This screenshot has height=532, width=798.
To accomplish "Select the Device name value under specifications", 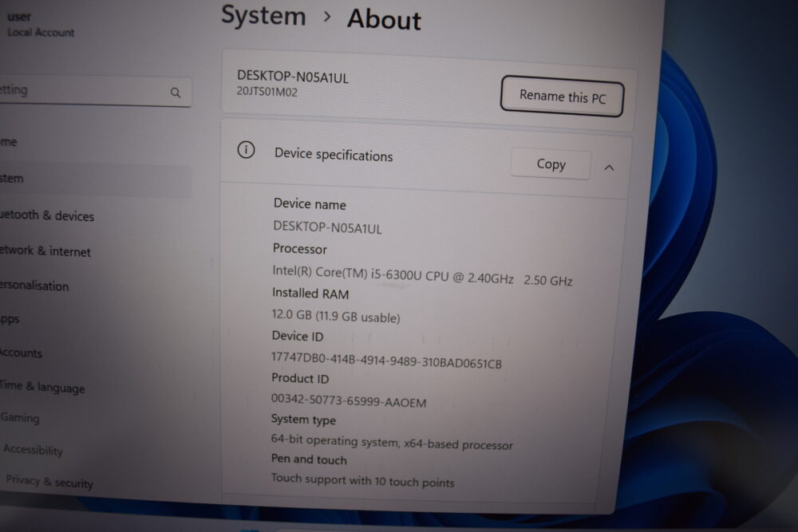I will click(x=327, y=227).
